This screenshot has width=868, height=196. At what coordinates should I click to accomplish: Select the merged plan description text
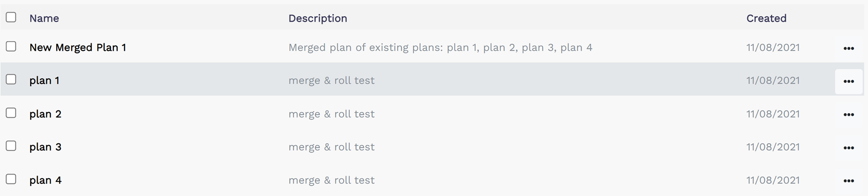pyautogui.click(x=440, y=47)
